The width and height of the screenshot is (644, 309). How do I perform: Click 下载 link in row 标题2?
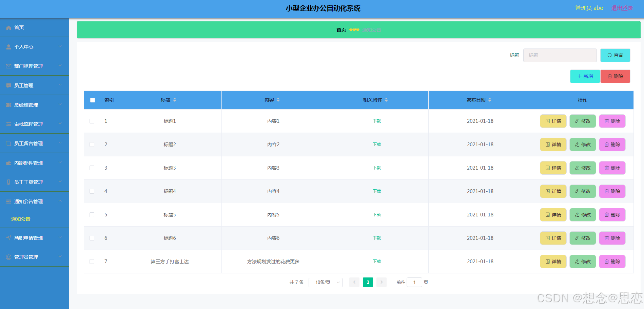pos(377,144)
